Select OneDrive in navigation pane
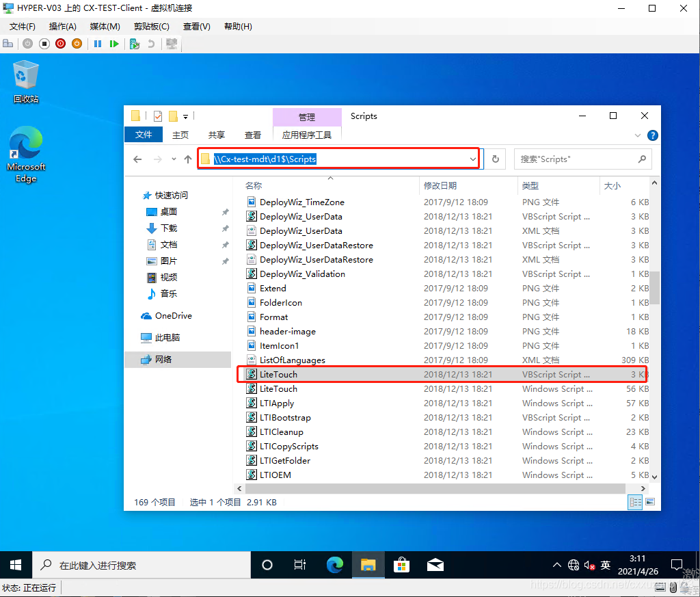Viewport: 700px width, 597px height. click(173, 316)
